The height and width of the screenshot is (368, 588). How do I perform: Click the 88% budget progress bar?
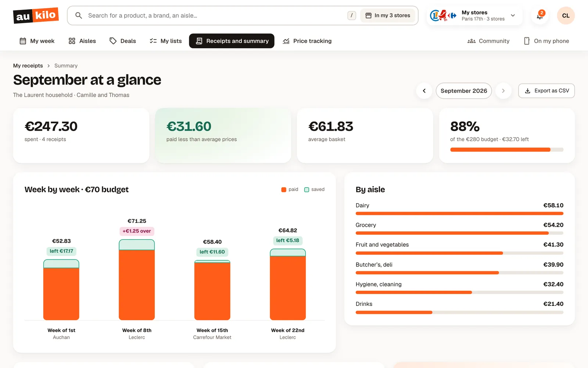point(507,150)
